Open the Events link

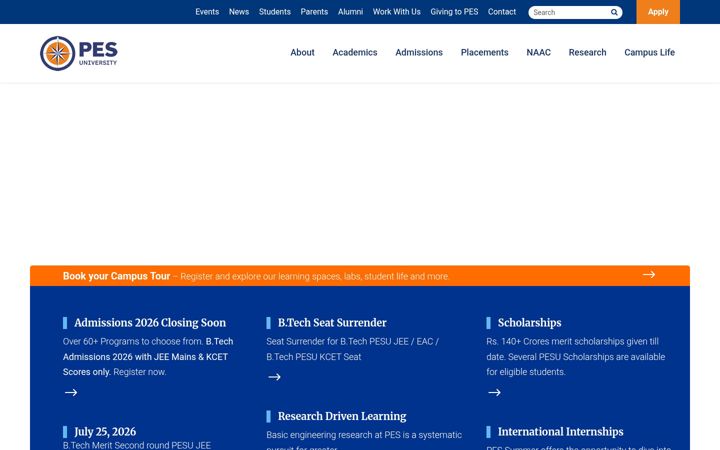pyautogui.click(x=207, y=12)
